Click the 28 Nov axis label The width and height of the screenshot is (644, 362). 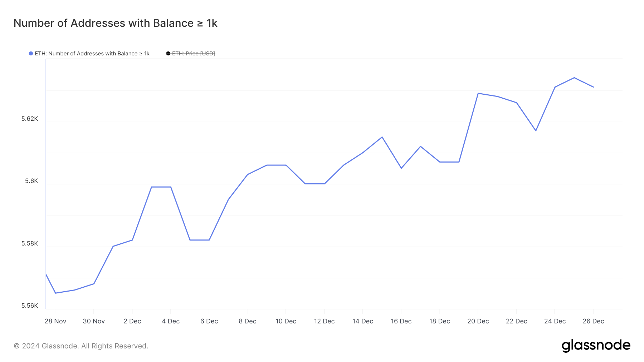tap(55, 321)
